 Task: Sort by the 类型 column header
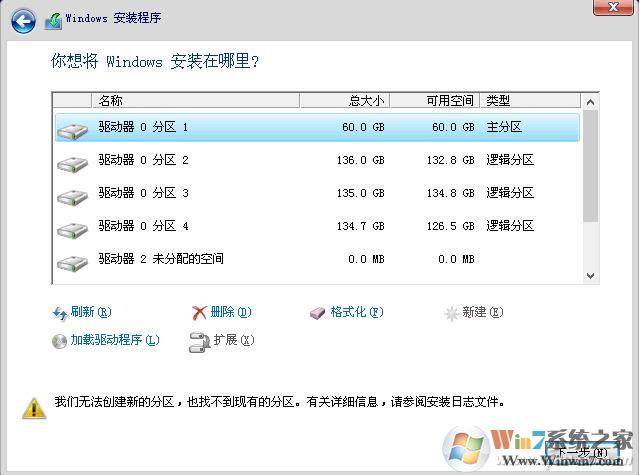pyautogui.click(x=530, y=100)
